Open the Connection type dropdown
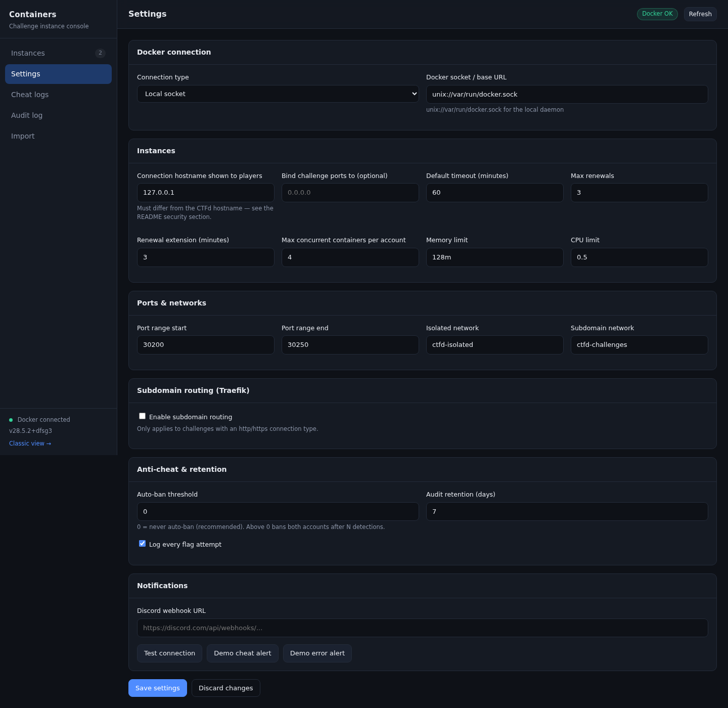Viewport: 728px width, 708px height. (278, 94)
